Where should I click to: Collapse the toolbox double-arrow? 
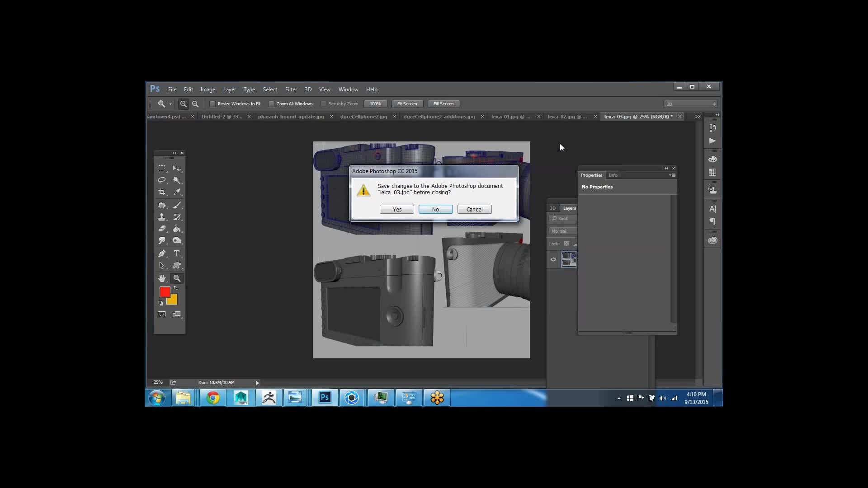click(175, 153)
